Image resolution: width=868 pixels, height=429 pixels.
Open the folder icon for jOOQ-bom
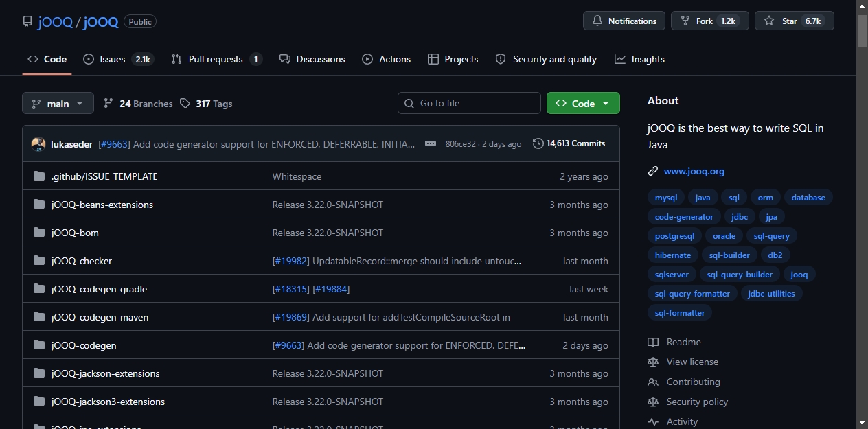click(39, 233)
